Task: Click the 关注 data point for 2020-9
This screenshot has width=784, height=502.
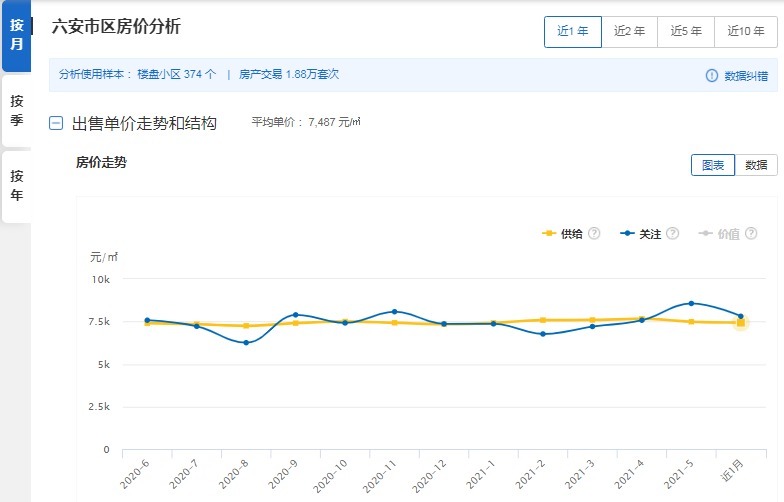Action: point(296,315)
